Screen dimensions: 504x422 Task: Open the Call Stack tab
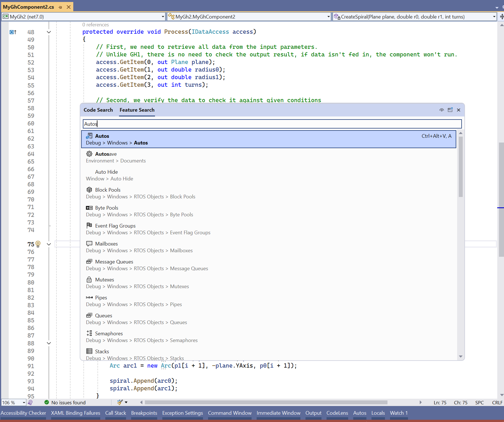click(x=116, y=413)
